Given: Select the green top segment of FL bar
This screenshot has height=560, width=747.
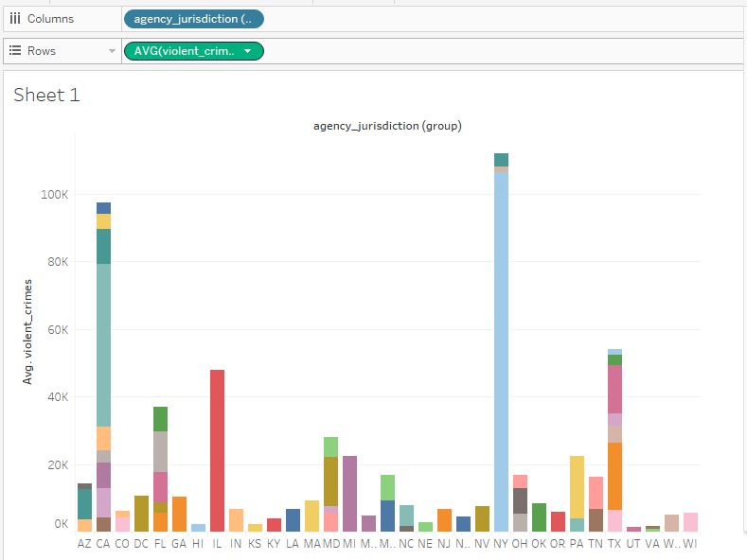Looking at the screenshot, I should tap(160, 419).
